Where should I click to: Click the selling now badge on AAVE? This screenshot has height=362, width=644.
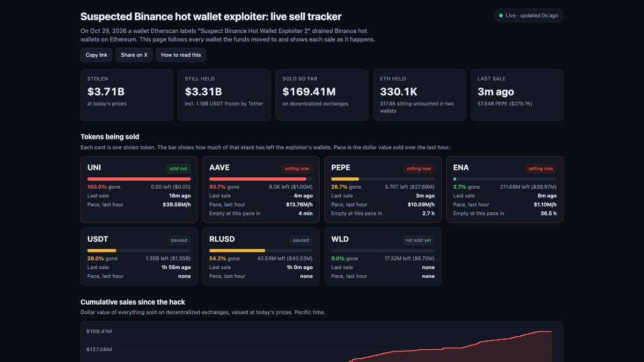click(297, 168)
